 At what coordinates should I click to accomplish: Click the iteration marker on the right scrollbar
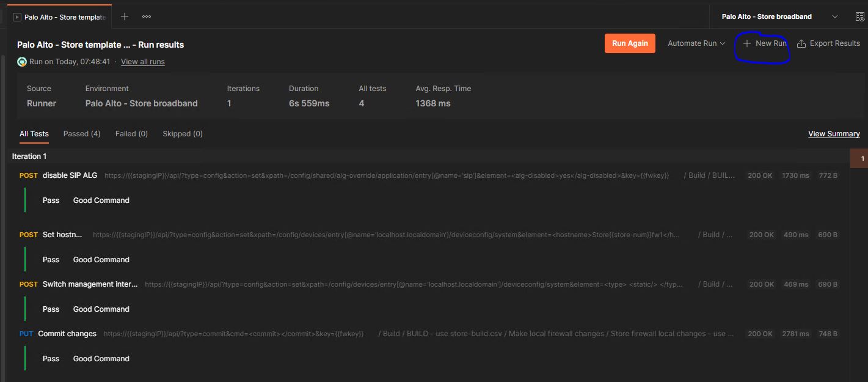863,158
